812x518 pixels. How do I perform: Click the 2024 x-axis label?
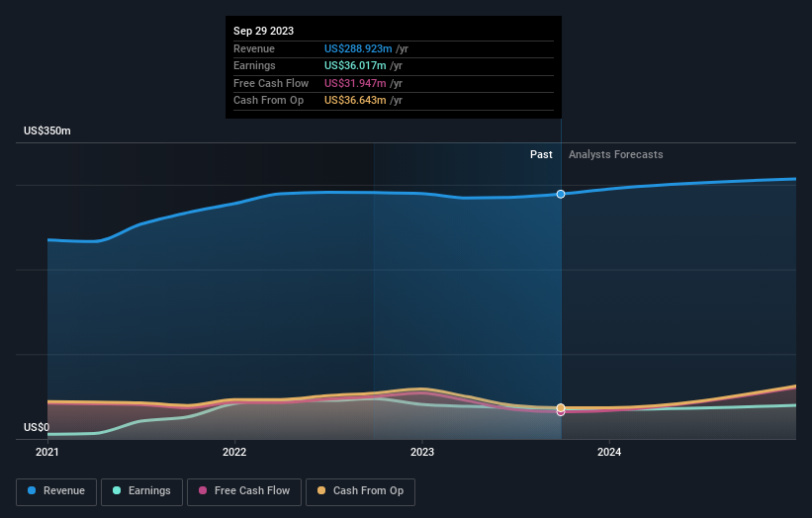(x=609, y=452)
